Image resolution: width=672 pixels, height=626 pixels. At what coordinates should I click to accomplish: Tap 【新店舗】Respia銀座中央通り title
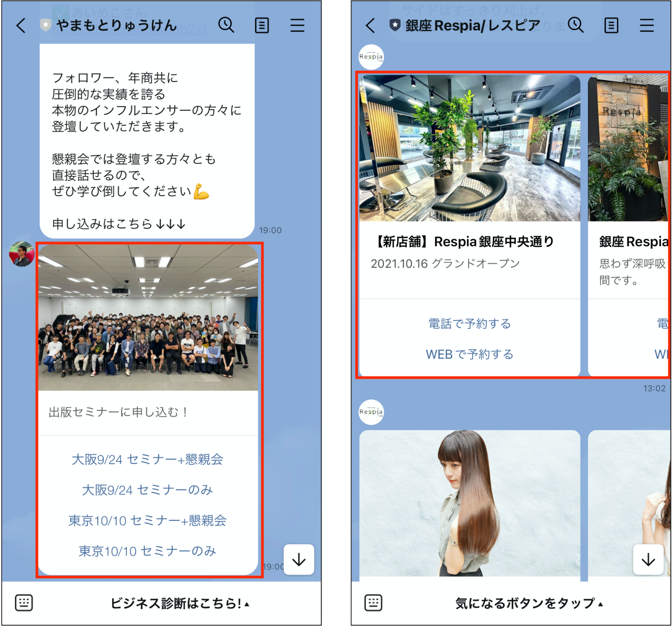tap(463, 242)
